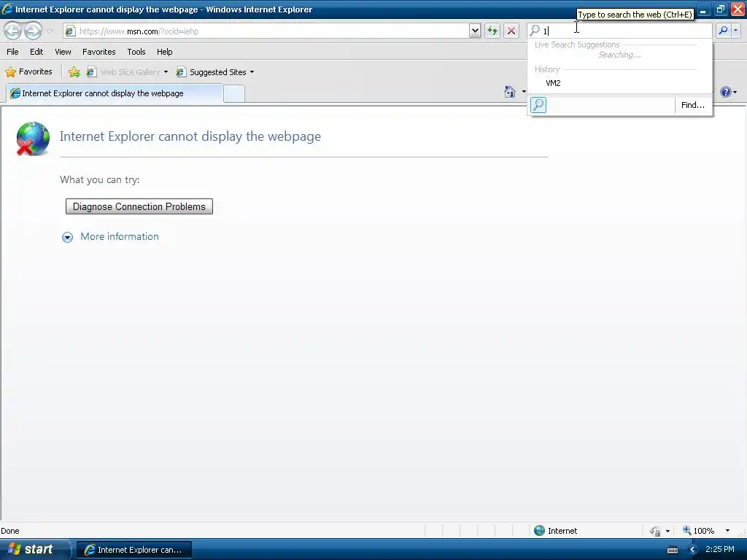The height and width of the screenshot is (560, 747).
Task: Show hidden tray icons arrow
Action: tap(693, 550)
